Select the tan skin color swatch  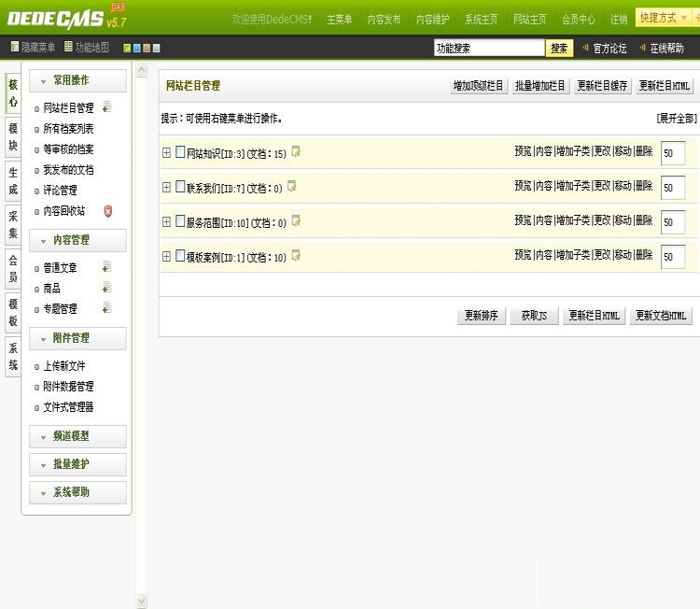coord(147,48)
